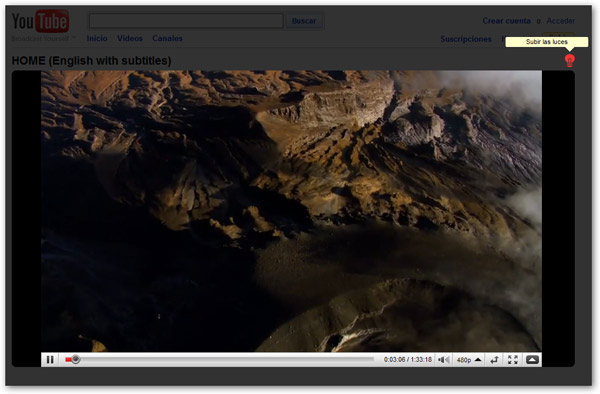Open the YouTube logo home page
This screenshot has width=600, height=394.
coord(40,21)
